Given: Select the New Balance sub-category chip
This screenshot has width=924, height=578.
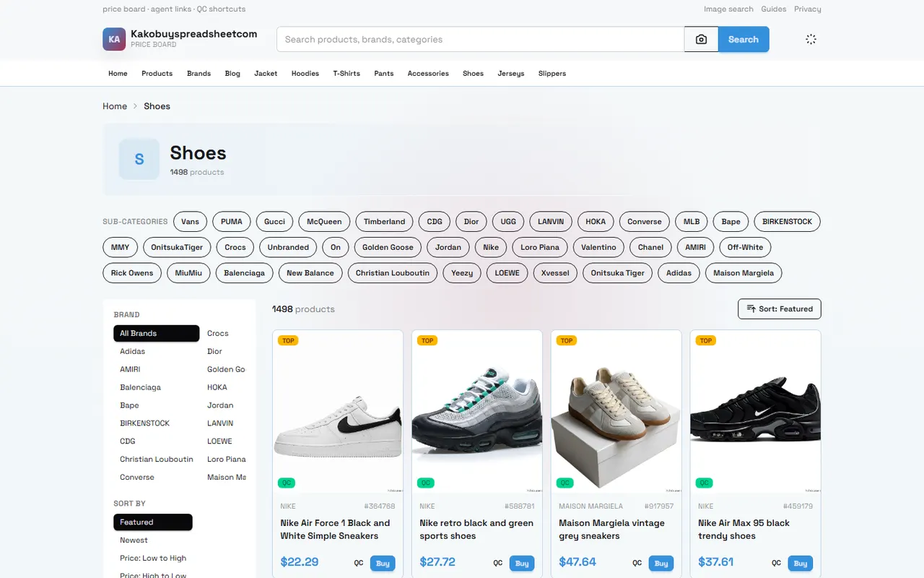Looking at the screenshot, I should coord(310,273).
